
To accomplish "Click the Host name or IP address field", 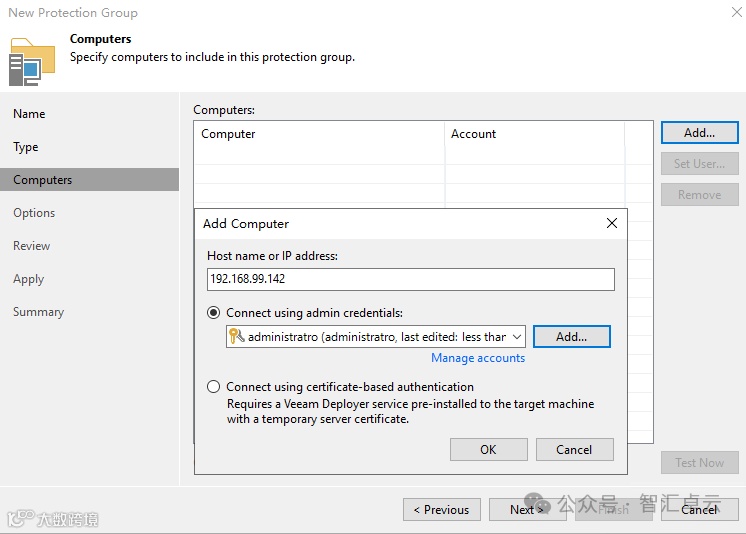I will (x=410, y=279).
